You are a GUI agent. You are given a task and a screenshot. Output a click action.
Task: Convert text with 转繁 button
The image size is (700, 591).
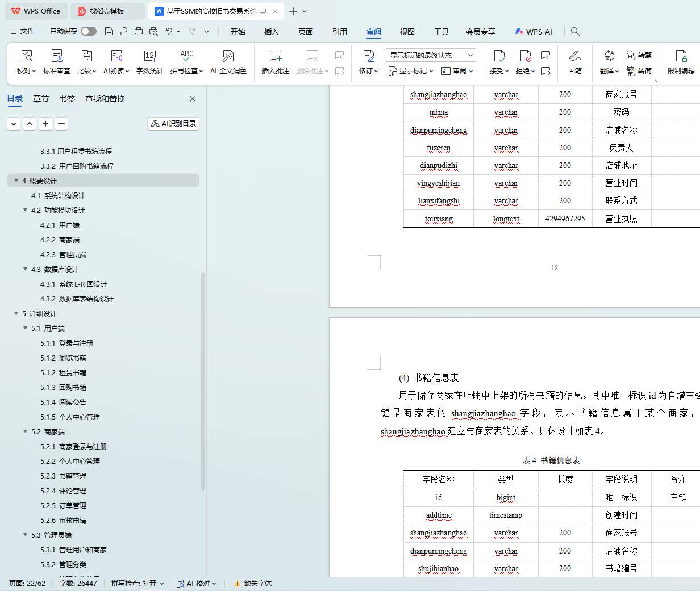tap(639, 55)
